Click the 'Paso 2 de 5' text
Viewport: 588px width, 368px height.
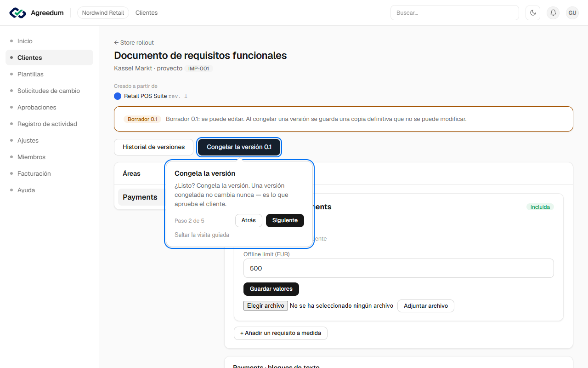click(x=189, y=221)
